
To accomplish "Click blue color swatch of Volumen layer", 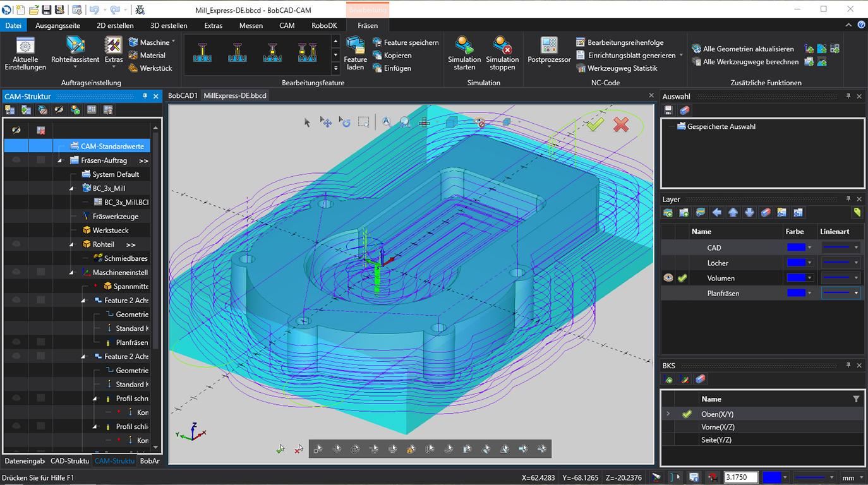I will 796,278.
